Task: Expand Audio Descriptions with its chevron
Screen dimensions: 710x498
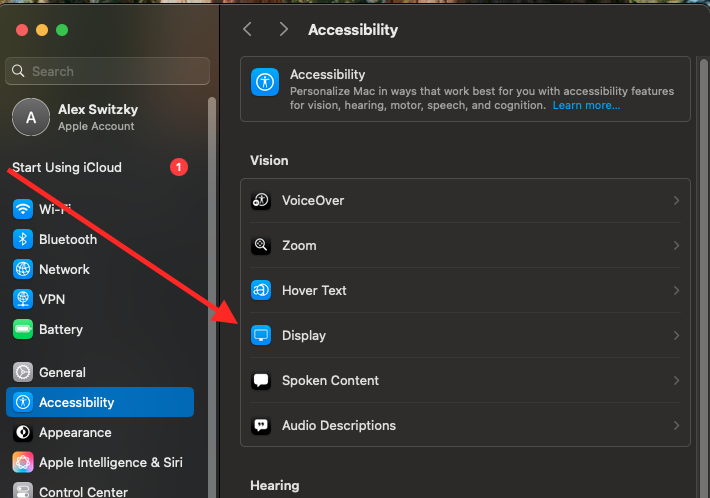Action: [676, 425]
